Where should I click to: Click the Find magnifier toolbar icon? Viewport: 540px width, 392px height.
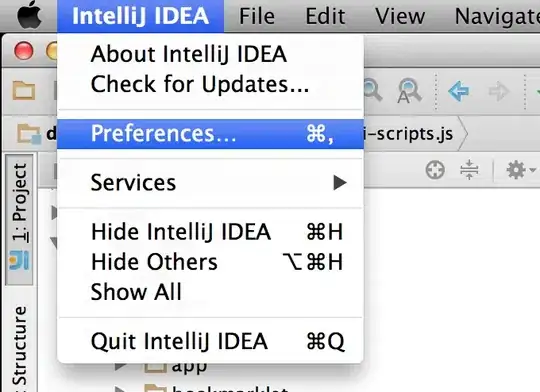coord(373,90)
